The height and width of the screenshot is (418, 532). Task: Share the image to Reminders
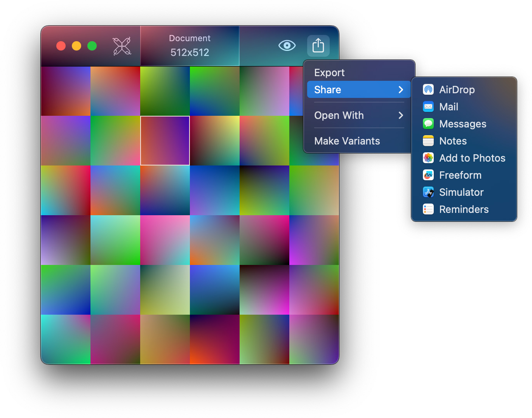[x=464, y=209]
